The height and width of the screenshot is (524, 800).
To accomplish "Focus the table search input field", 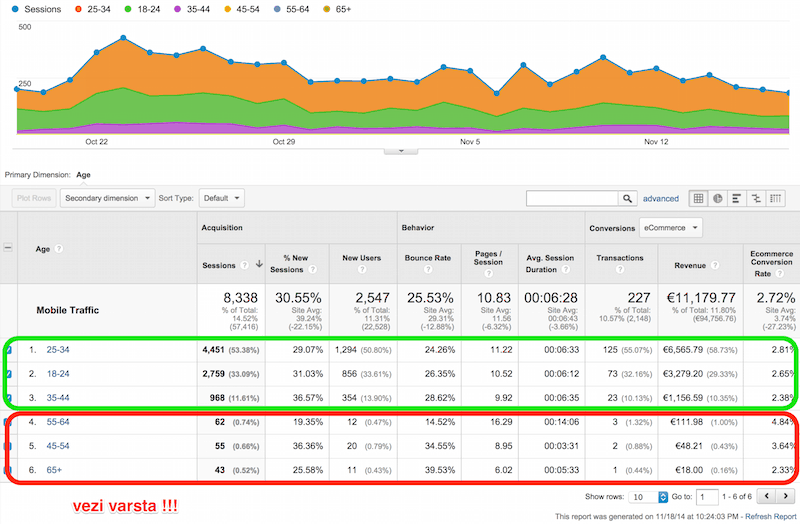I will point(572,198).
